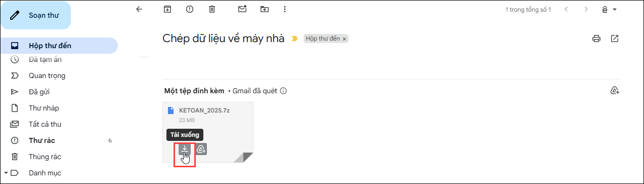Archive this email with the archive icon

coord(167,9)
